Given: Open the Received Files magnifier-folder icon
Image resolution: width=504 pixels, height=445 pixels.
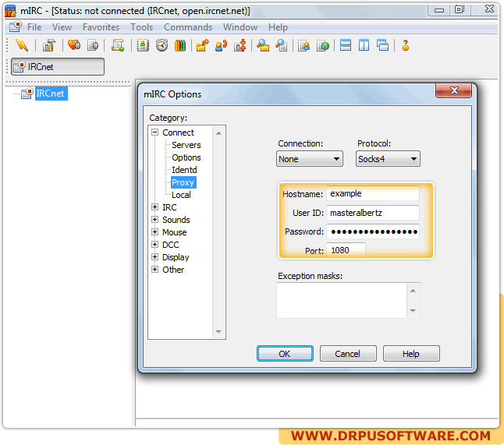Looking at the screenshot, I should tap(263, 45).
